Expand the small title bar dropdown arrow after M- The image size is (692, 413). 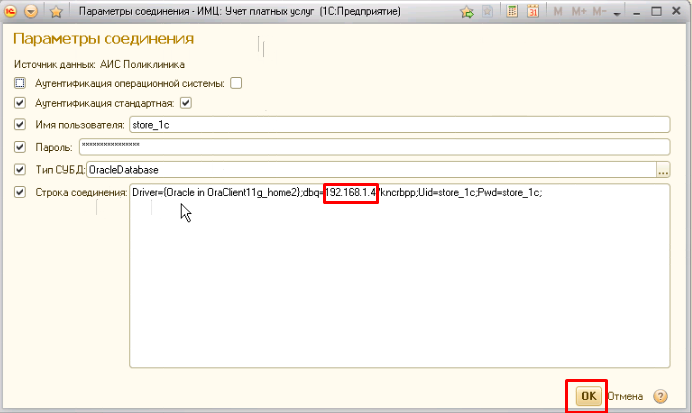pos(619,12)
